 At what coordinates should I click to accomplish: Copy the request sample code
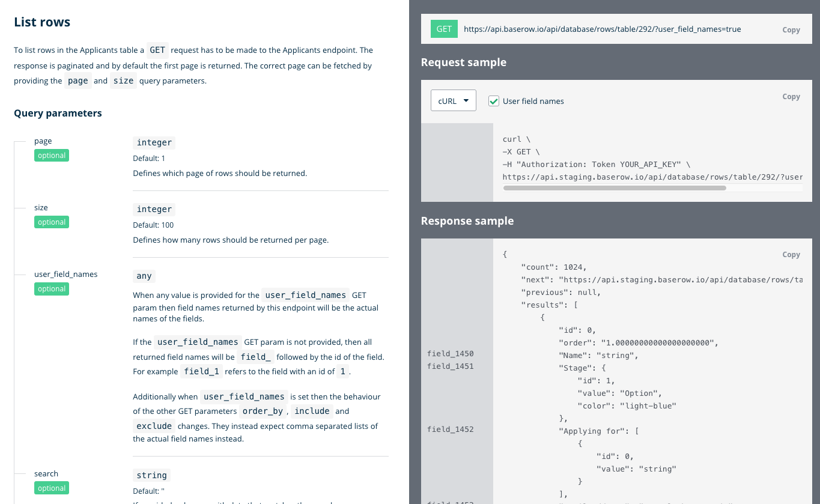[791, 97]
